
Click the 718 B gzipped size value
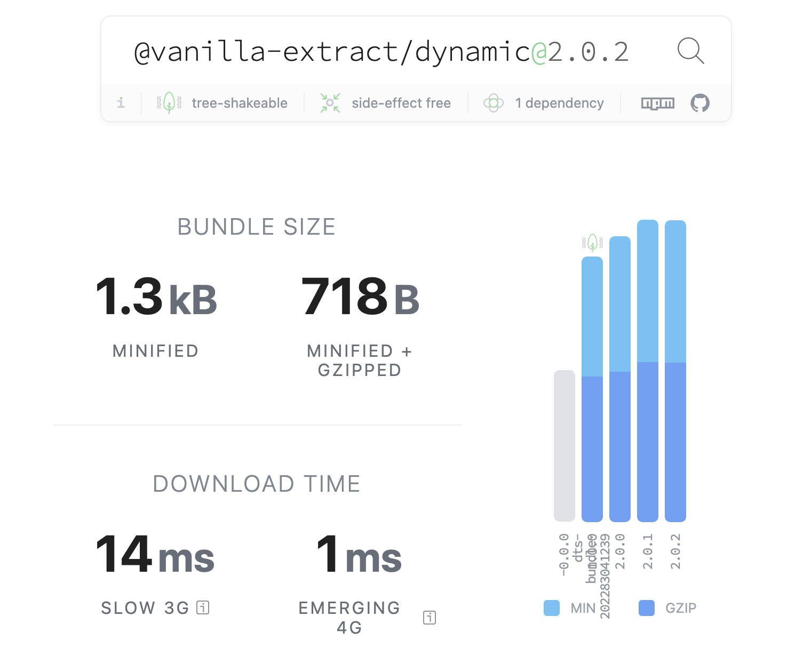click(361, 297)
